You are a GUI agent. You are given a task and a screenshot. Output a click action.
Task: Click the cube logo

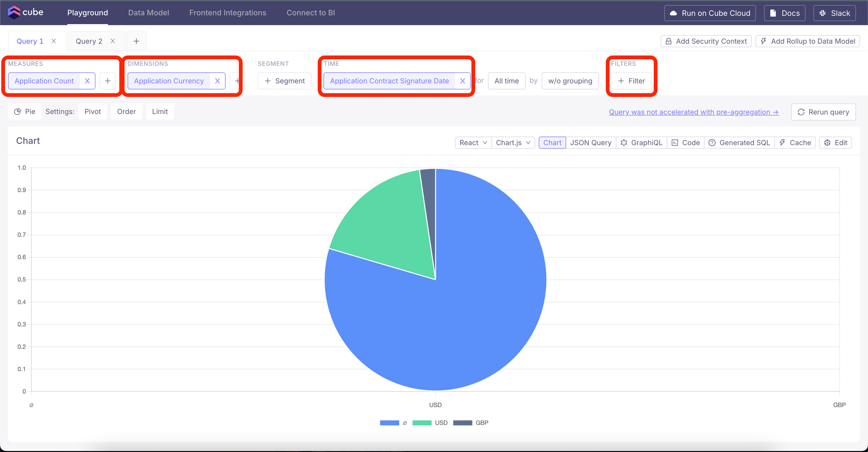26,12
